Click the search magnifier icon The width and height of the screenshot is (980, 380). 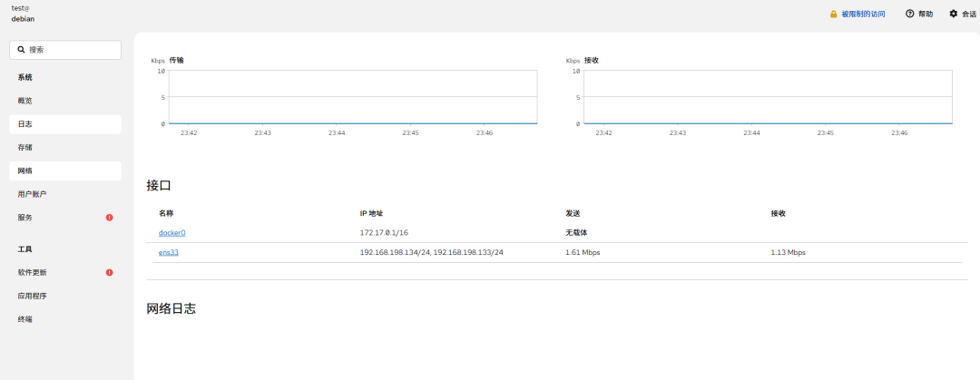point(21,50)
